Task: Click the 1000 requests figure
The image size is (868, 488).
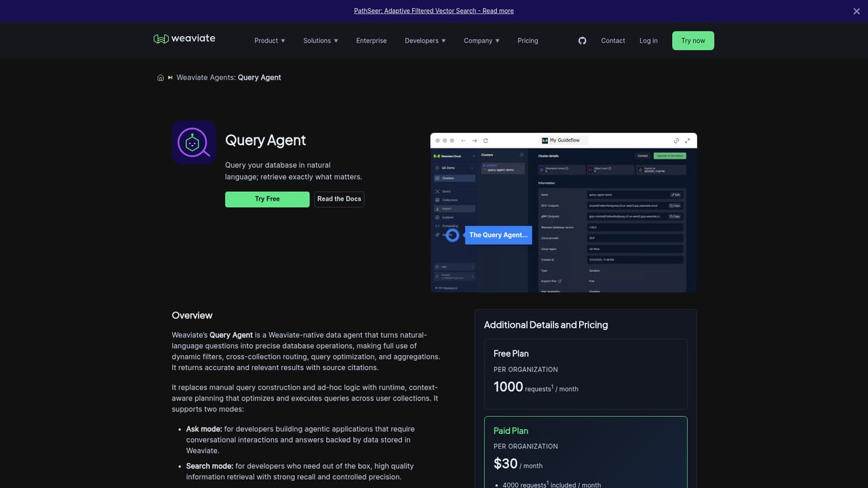Action: [x=508, y=387]
